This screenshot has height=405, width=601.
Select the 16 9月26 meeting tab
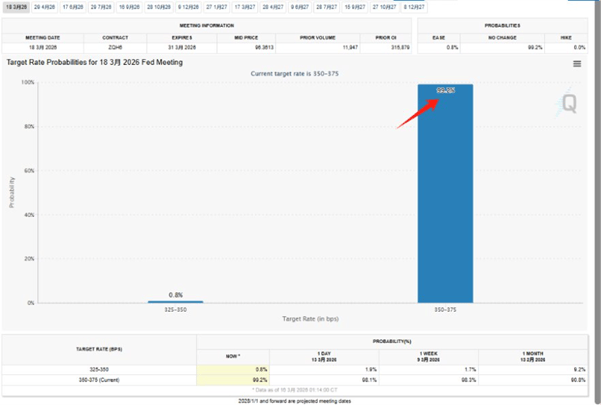click(x=130, y=6)
